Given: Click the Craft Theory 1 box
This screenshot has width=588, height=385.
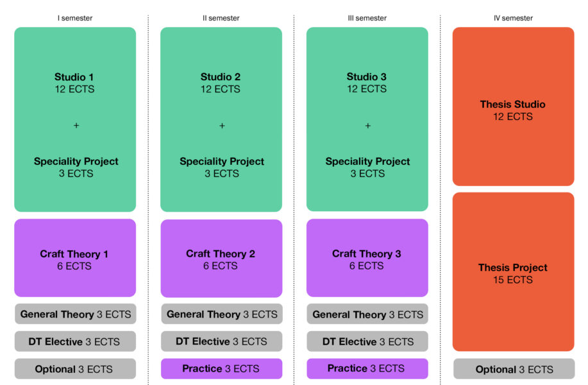Looking at the screenshot, I should click(75, 258).
